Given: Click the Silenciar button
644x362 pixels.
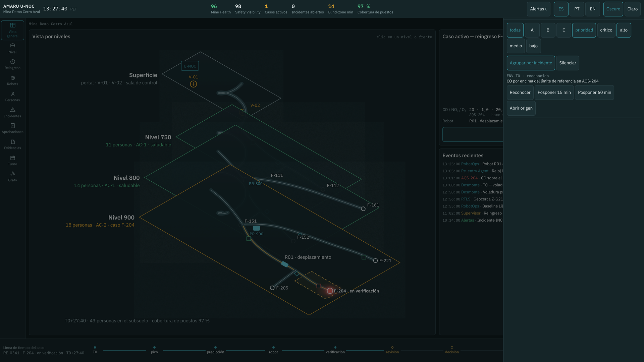Looking at the screenshot, I should [568, 63].
